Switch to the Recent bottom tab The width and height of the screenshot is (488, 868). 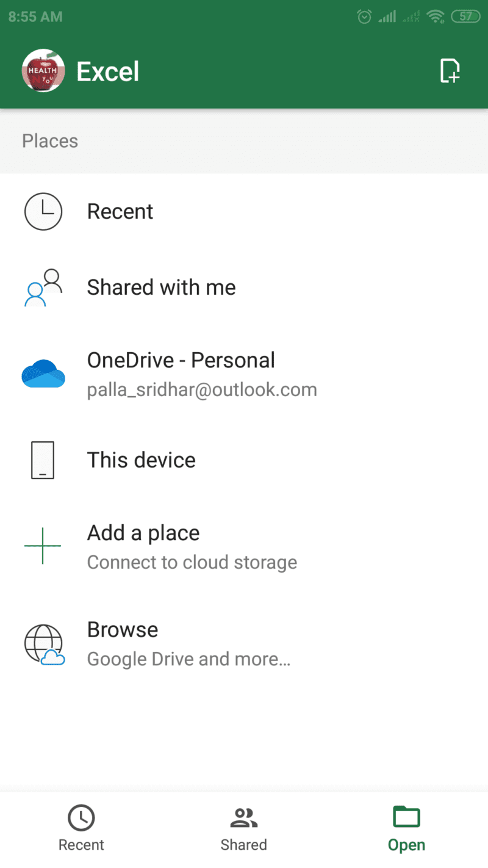click(x=81, y=829)
